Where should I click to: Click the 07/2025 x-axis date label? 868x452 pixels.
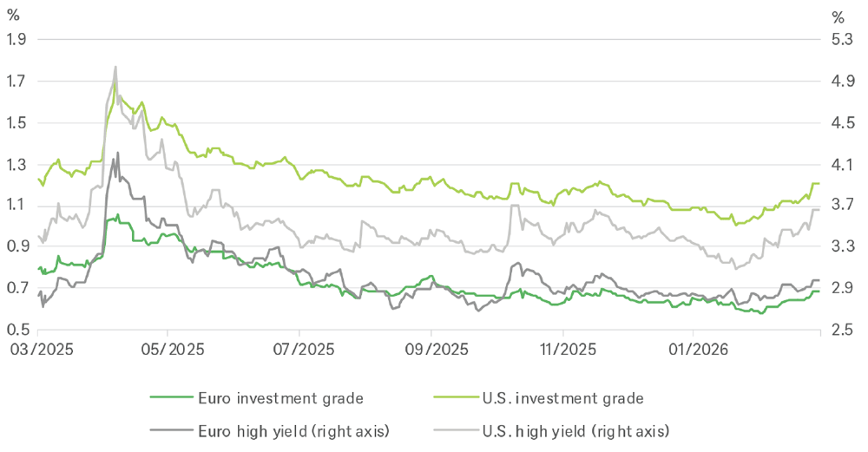(299, 349)
